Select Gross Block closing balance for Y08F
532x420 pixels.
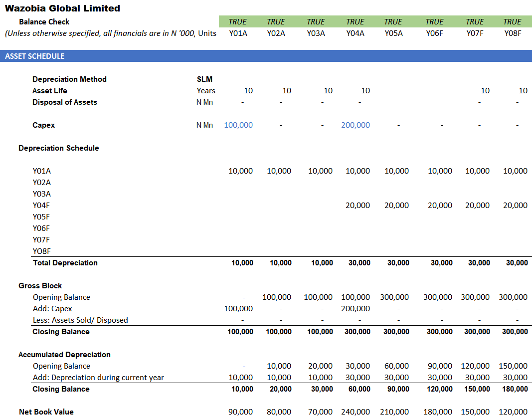tap(515, 332)
